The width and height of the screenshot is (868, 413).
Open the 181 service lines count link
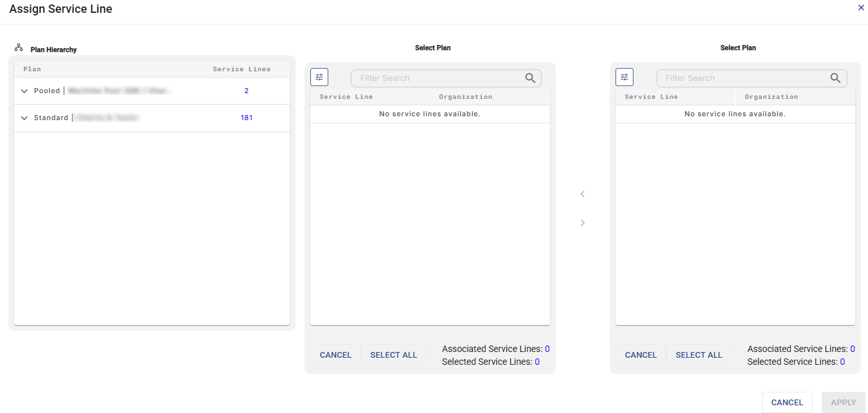(246, 118)
